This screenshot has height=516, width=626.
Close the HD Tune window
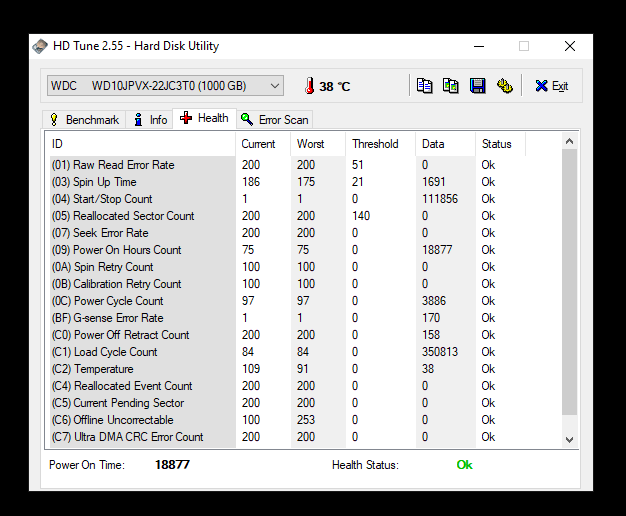(x=570, y=46)
